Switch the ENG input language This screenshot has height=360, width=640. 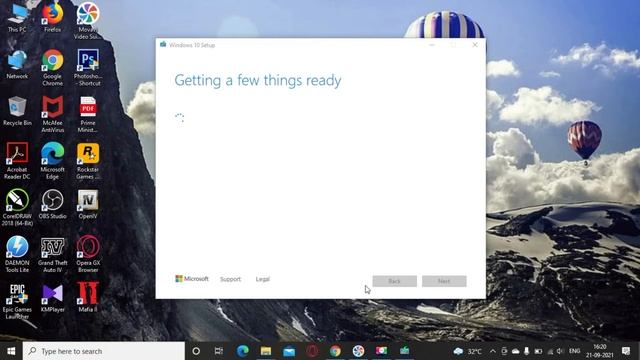pos(574,351)
